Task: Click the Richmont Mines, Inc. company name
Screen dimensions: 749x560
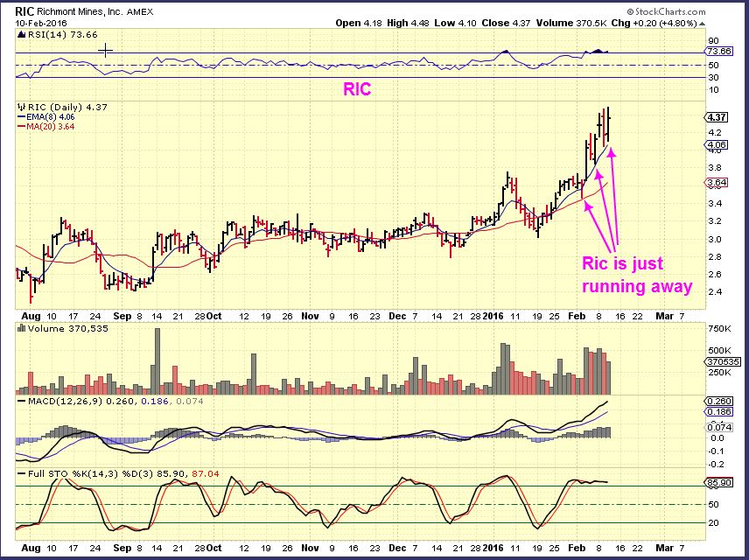Action: click(x=80, y=11)
